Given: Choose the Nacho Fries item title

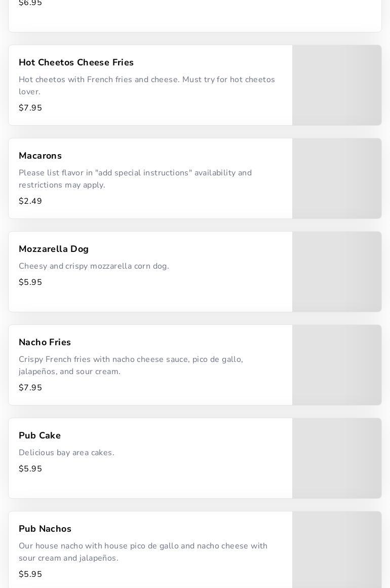Looking at the screenshot, I should click(45, 342).
